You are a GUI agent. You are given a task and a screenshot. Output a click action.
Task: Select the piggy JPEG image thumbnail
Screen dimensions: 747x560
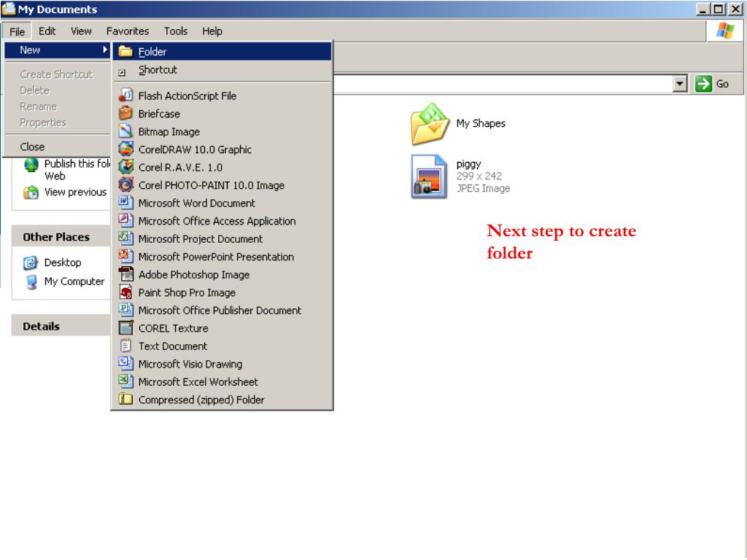[429, 176]
